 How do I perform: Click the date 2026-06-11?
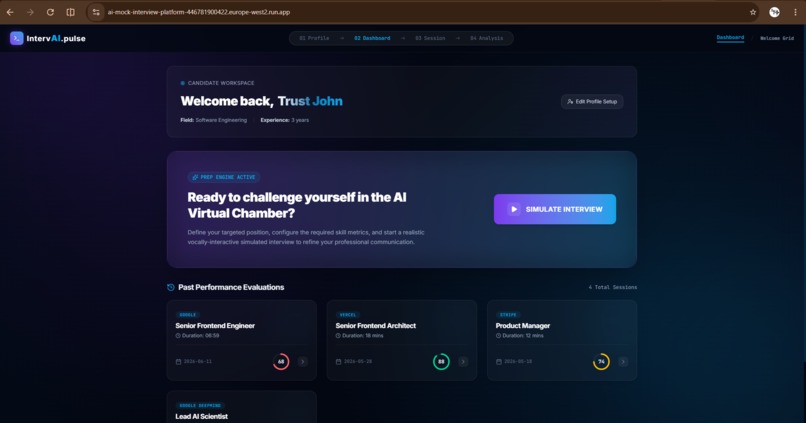point(198,362)
